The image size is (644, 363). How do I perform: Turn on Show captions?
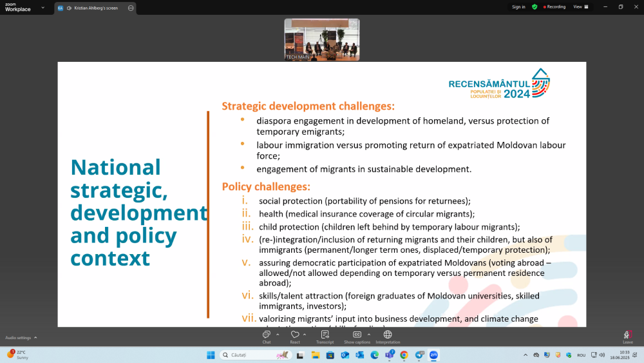[x=357, y=337]
